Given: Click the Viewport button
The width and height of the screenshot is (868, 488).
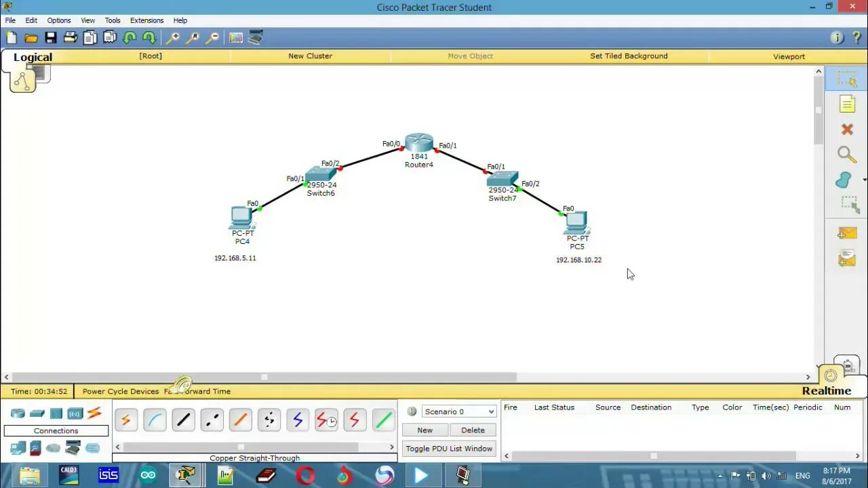Looking at the screenshot, I should coord(789,56).
